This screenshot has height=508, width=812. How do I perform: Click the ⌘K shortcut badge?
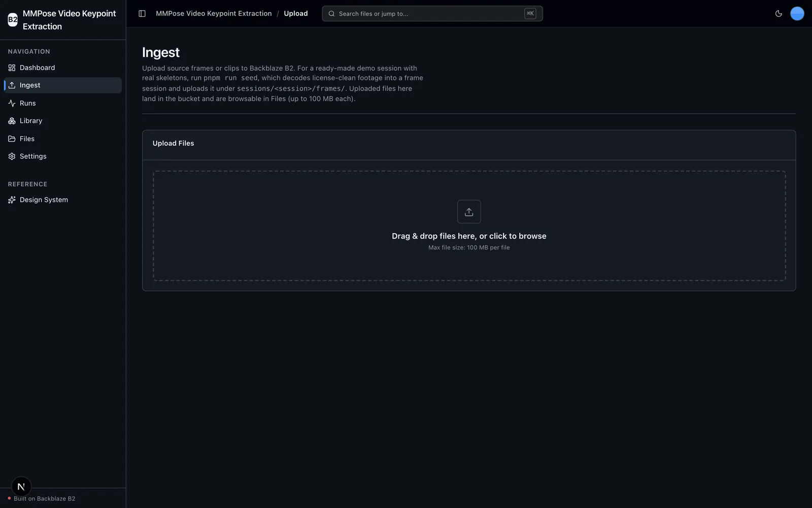point(530,14)
